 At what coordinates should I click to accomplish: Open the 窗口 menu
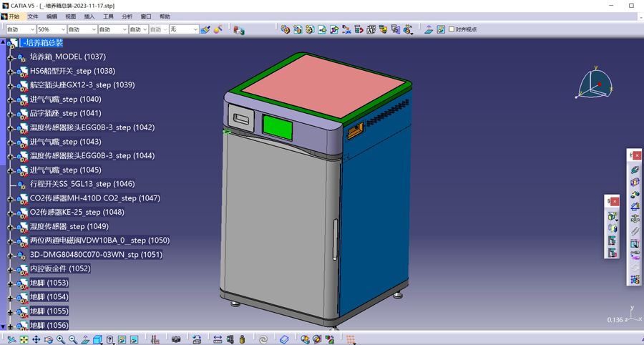[x=146, y=16]
